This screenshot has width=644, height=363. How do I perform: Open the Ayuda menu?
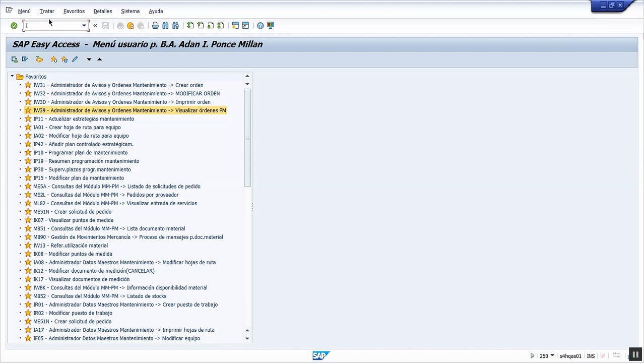156,11
